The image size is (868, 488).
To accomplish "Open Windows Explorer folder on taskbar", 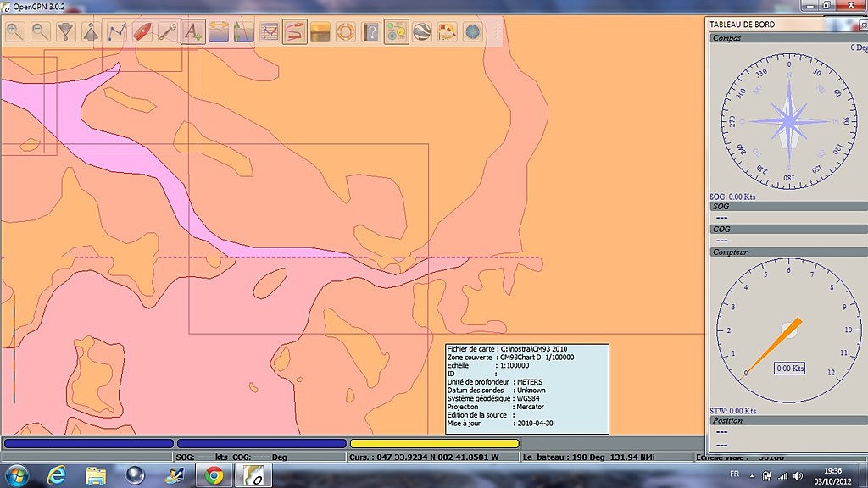I will (96, 475).
